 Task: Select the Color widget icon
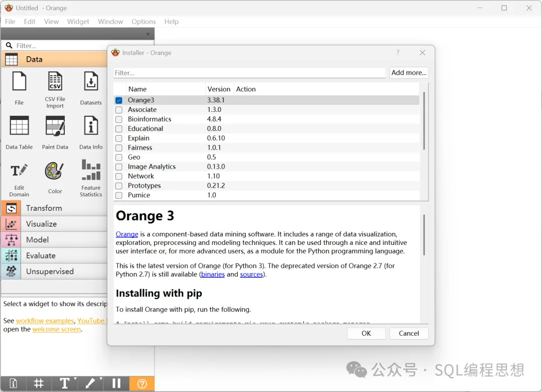tap(54, 171)
